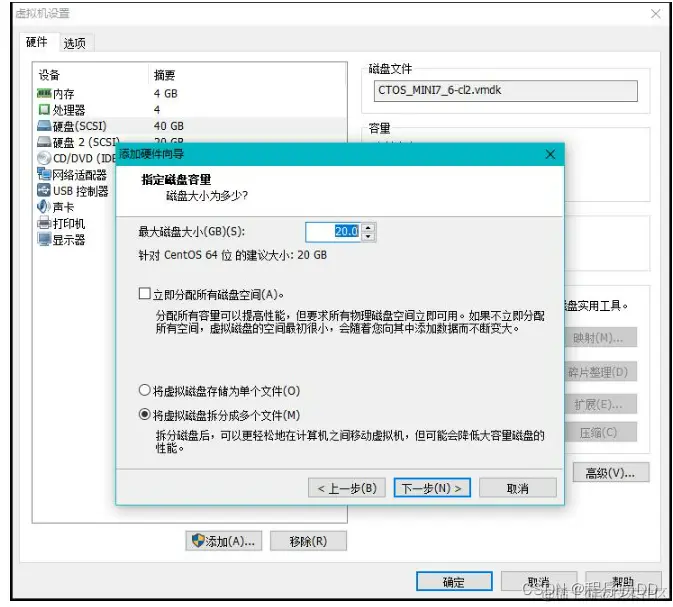Select the 显示器 row label
Viewport: 673px width, 607px height.
(x=69, y=240)
